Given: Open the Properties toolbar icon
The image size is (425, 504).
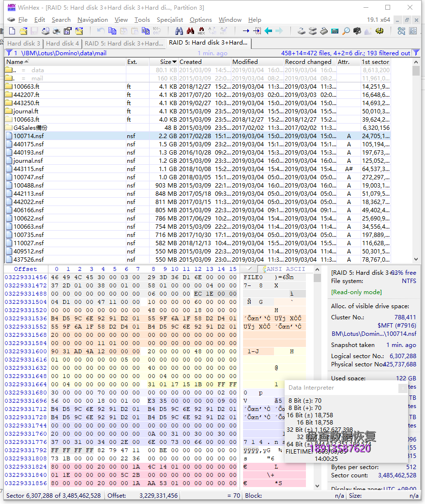Looking at the screenshot, I should pos(68,31).
